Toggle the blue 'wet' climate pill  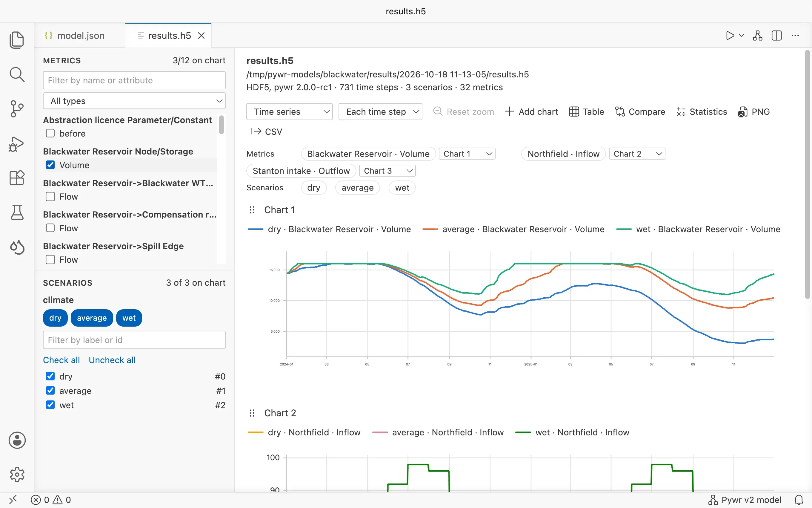[129, 318]
